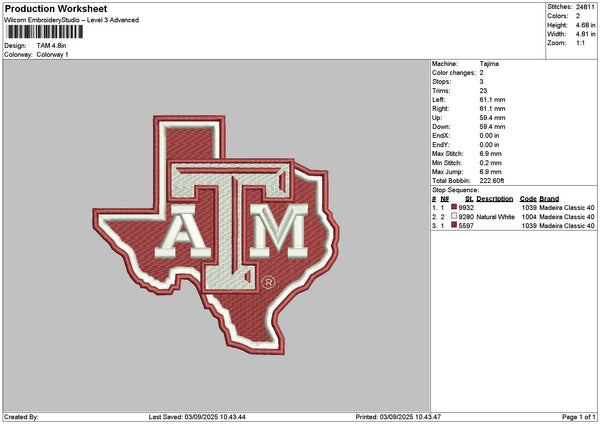The image size is (600, 424).
Task: Click the width value '4.81 in'
Action: tap(585, 34)
